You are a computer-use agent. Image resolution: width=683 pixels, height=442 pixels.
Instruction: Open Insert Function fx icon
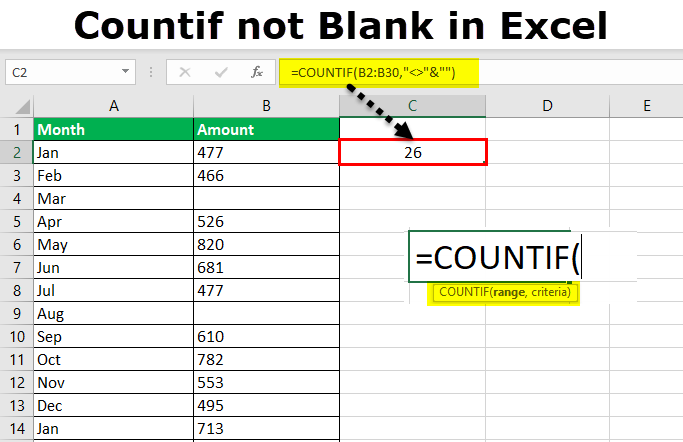[257, 72]
